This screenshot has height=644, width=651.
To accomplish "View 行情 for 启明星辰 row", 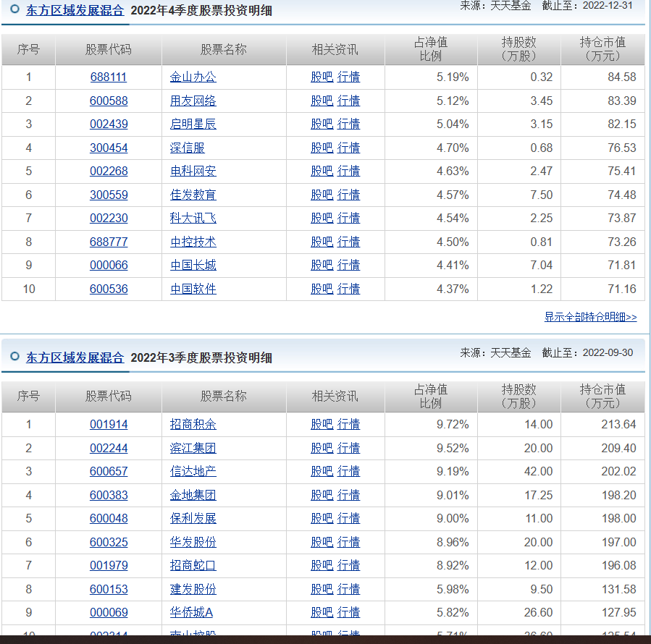I will coord(348,124).
